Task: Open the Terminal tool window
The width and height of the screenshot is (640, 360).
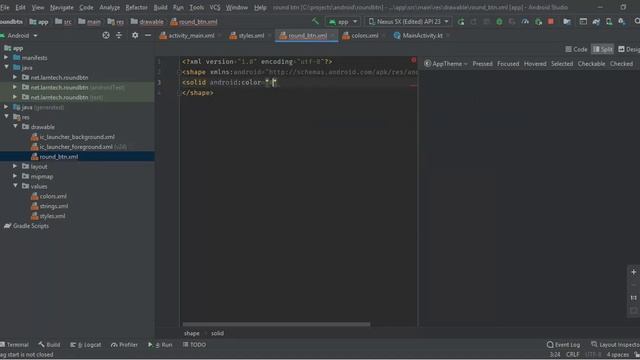Action: coord(15,345)
